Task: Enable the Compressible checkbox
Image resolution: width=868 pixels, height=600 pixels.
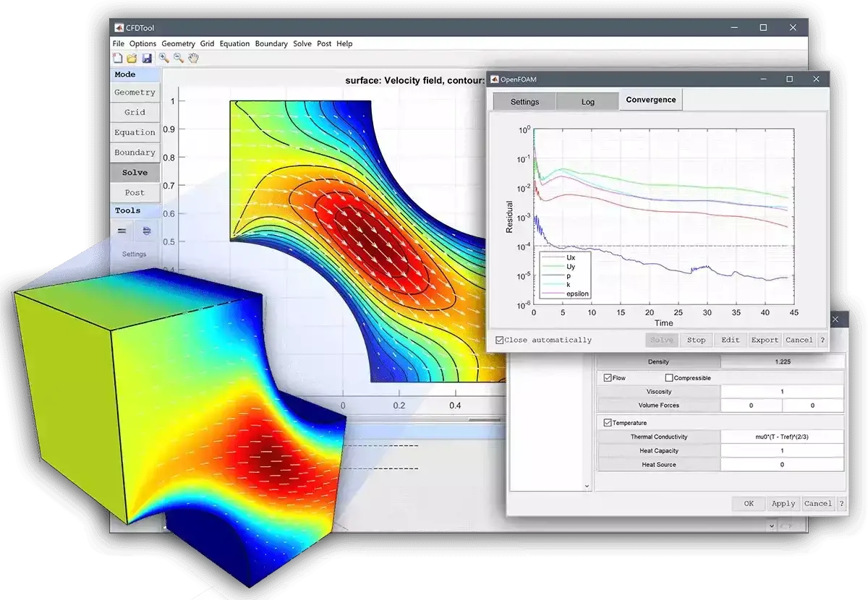Action: pos(668,378)
